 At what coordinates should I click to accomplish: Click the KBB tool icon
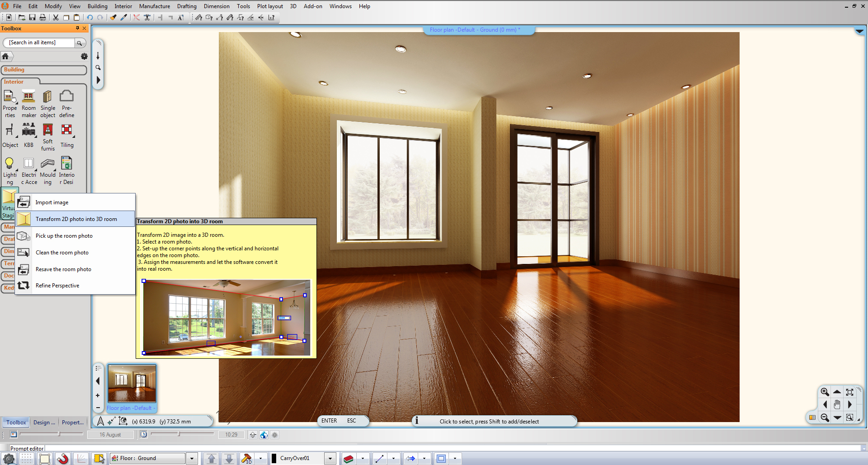pyautogui.click(x=28, y=131)
